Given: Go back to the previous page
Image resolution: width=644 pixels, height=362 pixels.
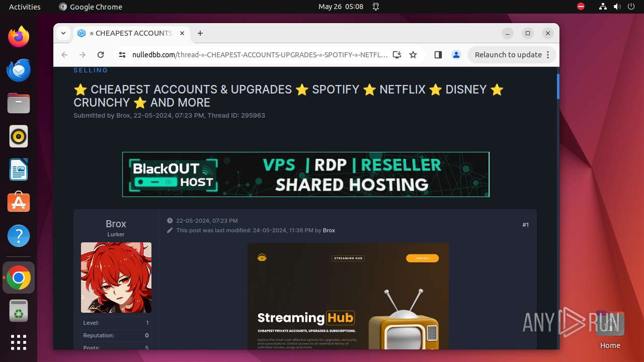Looking at the screenshot, I should click(x=64, y=55).
